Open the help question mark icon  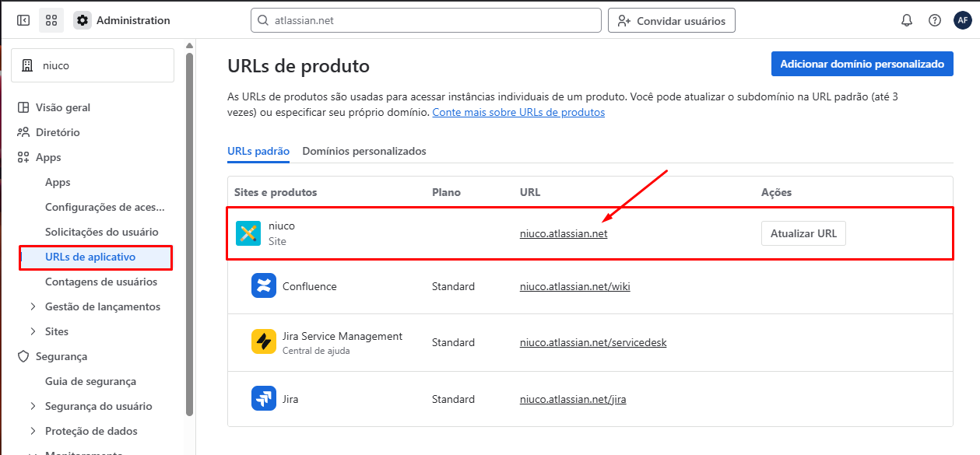pos(935,20)
